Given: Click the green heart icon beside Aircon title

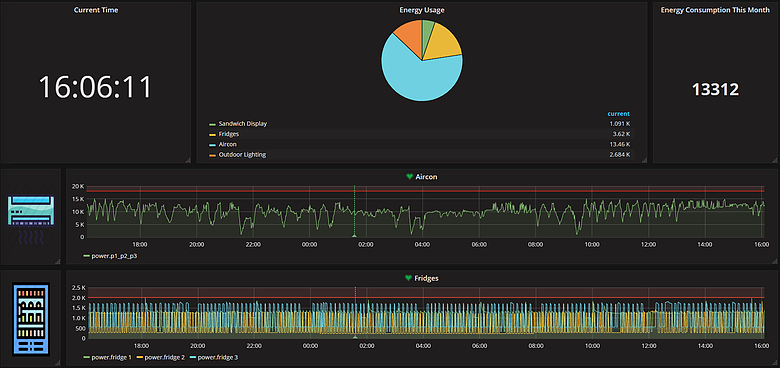Looking at the screenshot, I should click(410, 176).
